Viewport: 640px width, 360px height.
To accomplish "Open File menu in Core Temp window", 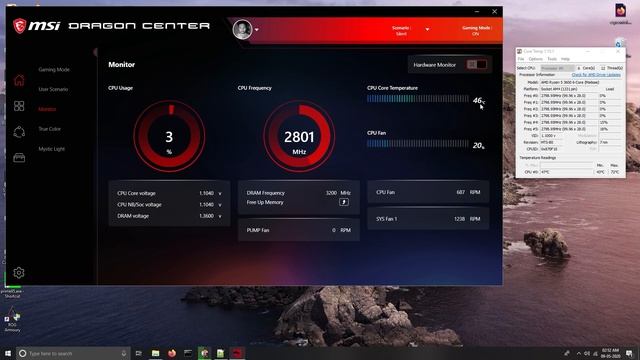I will click(x=521, y=59).
